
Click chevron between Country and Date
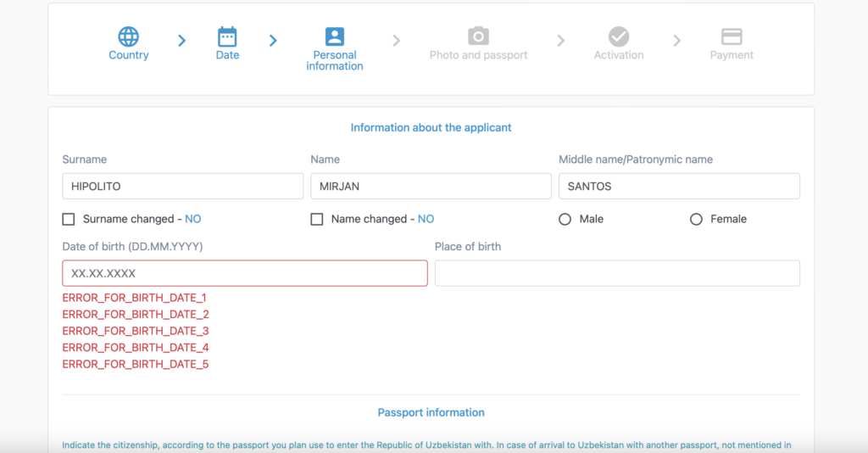182,41
